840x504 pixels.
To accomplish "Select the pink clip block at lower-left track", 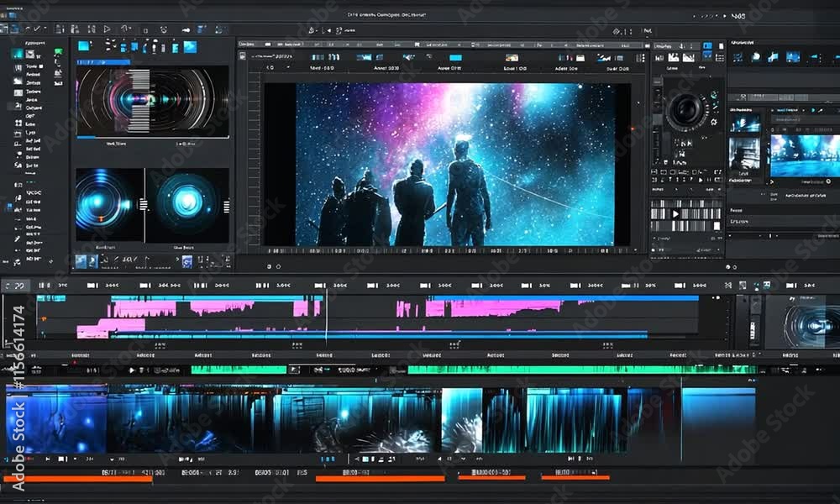I will 110,328.
